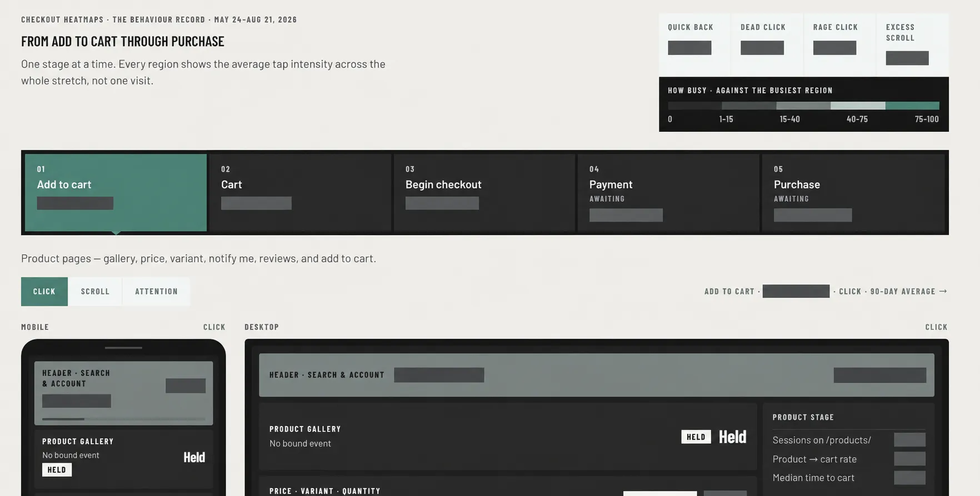Screen dimensions: 980x496
Task: Click the Product Stage panel heading
Action: pyautogui.click(x=803, y=417)
